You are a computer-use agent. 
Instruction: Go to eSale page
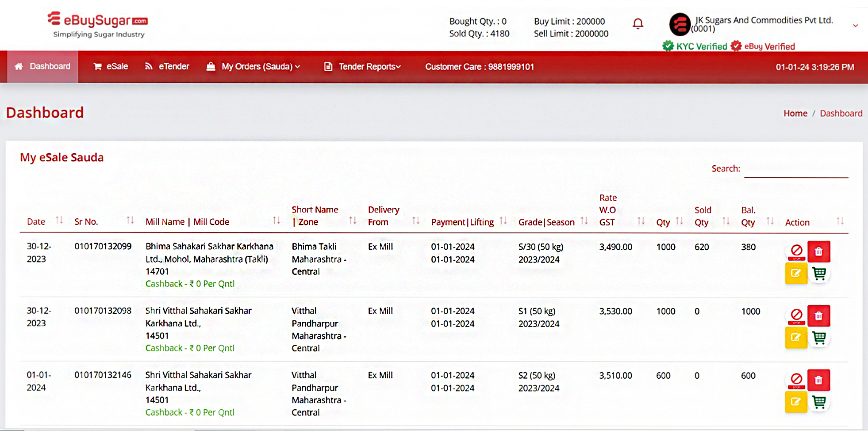[111, 67]
